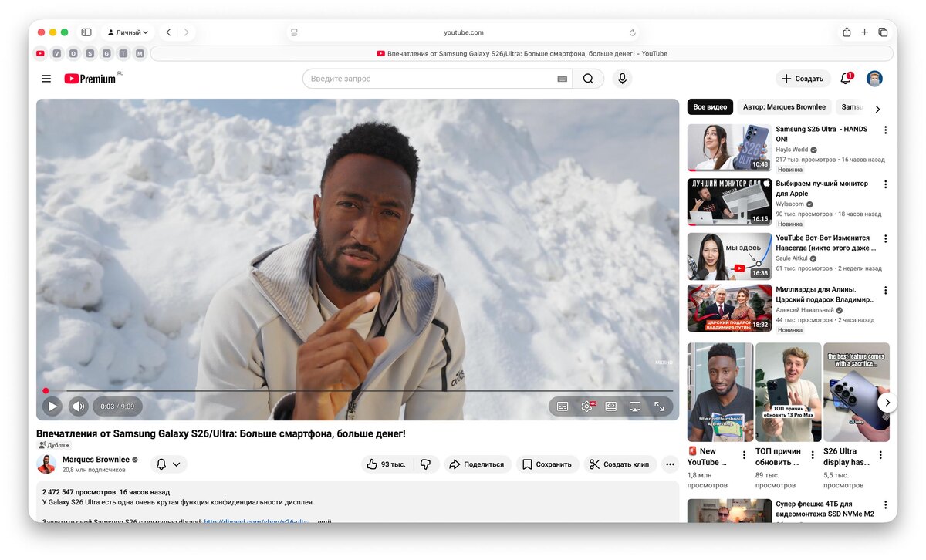Screen dimensions: 926x560
Task: Open the on-screen keyboard in the search box
Action: (562, 79)
